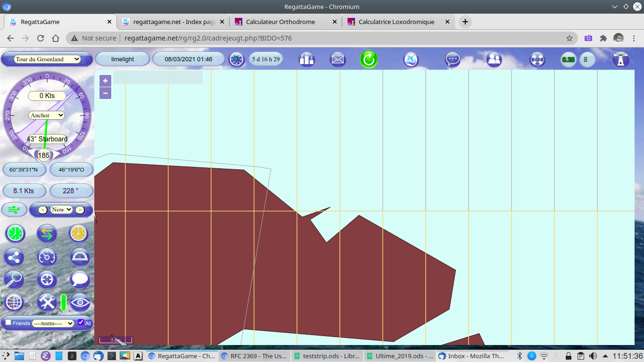
Task: Open the Anchor sail mode dropdown
Action: (x=47, y=115)
